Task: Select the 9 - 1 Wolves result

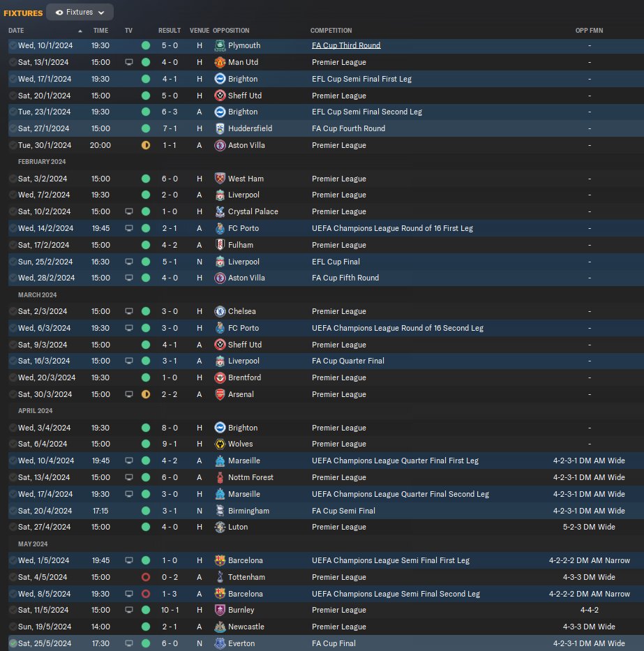Action: pyautogui.click(x=170, y=444)
